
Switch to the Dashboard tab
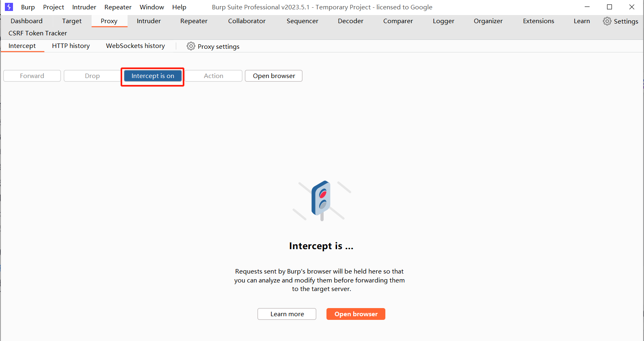(26, 21)
